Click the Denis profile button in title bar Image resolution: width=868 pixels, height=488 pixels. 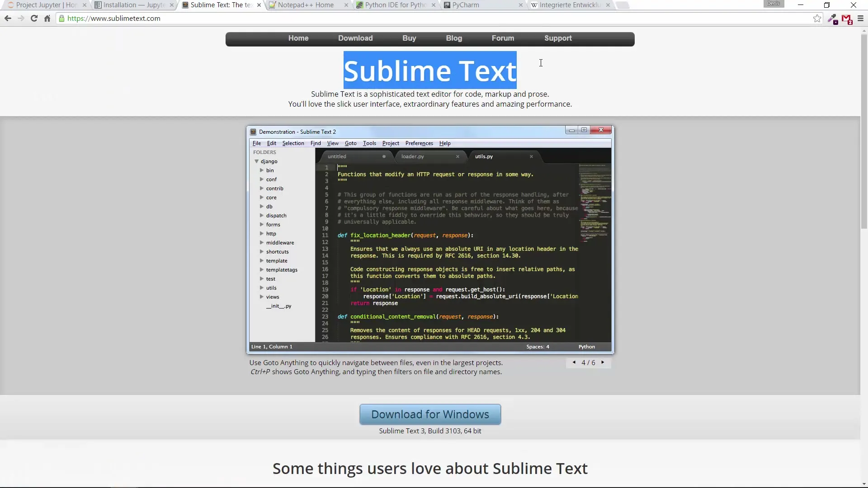[774, 4]
